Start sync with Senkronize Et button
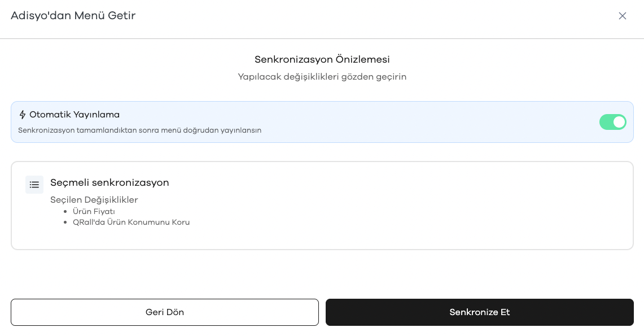This screenshot has height=336, width=644. [x=479, y=312]
